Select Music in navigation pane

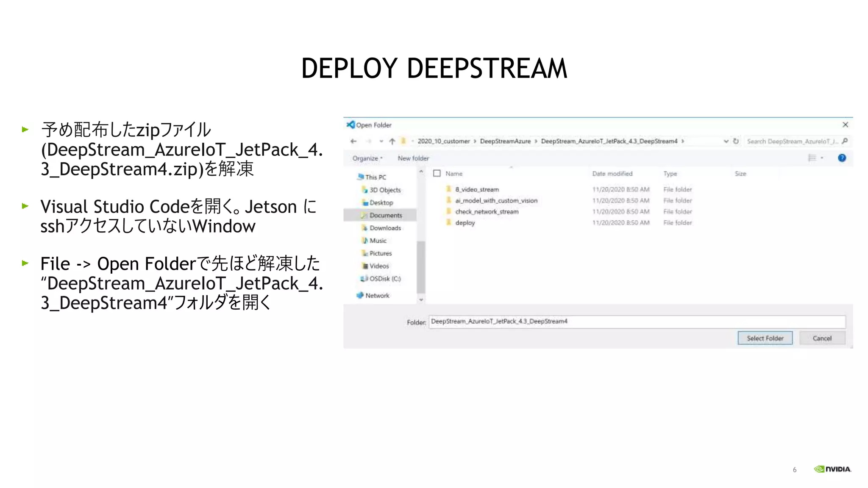pyautogui.click(x=374, y=241)
